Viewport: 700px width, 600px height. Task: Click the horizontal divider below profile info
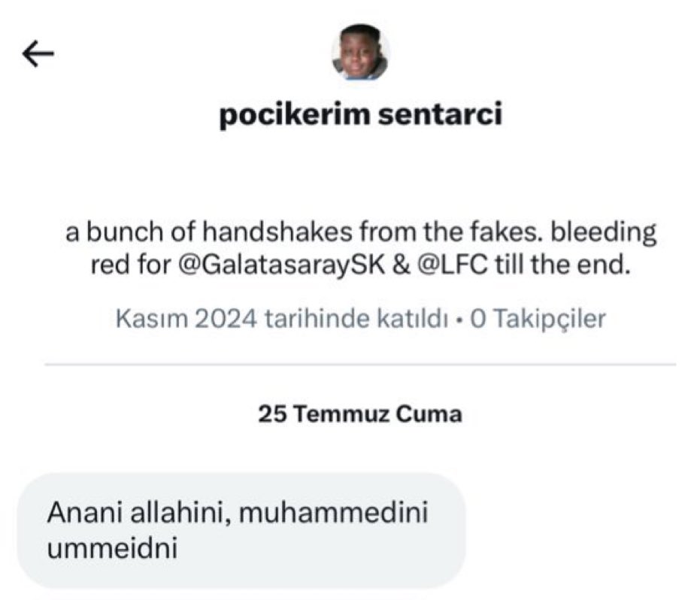tap(360, 365)
